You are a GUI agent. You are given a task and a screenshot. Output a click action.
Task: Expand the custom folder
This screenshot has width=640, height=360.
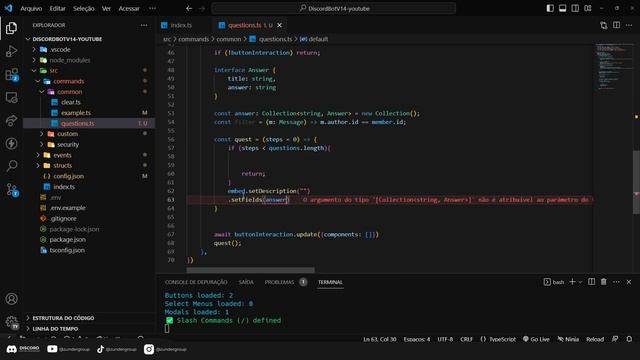[42, 134]
